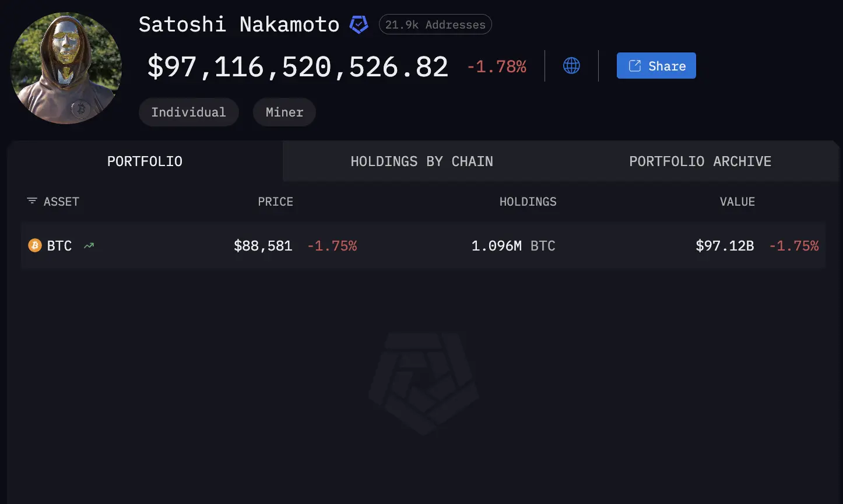Screen dimensions: 843x504
Task: Sort the table by the VALUE column
Action: tap(737, 202)
